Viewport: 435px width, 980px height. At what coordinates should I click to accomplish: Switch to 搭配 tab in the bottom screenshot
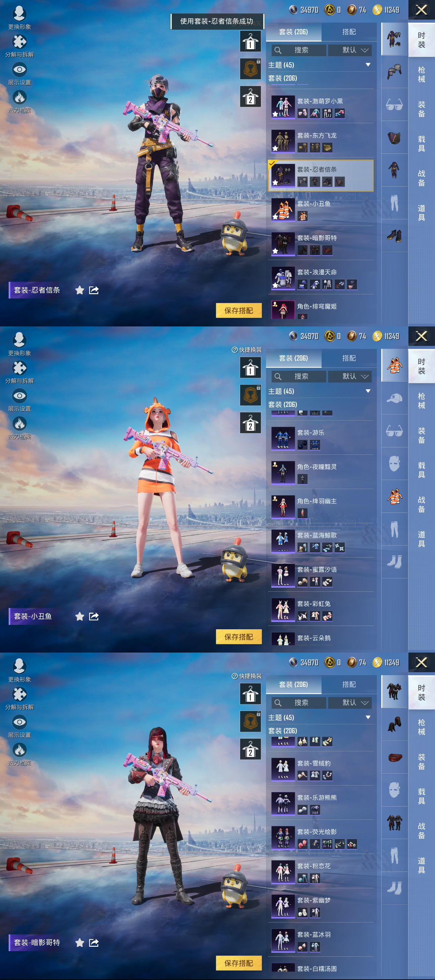[349, 684]
